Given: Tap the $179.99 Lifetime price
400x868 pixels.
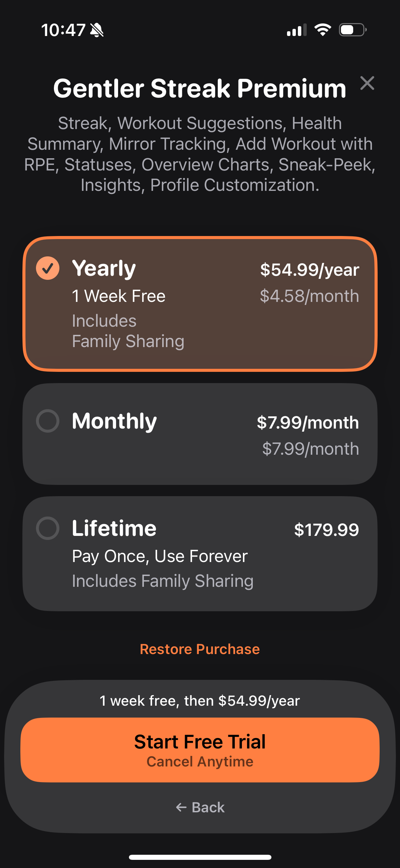Looking at the screenshot, I should (x=326, y=530).
